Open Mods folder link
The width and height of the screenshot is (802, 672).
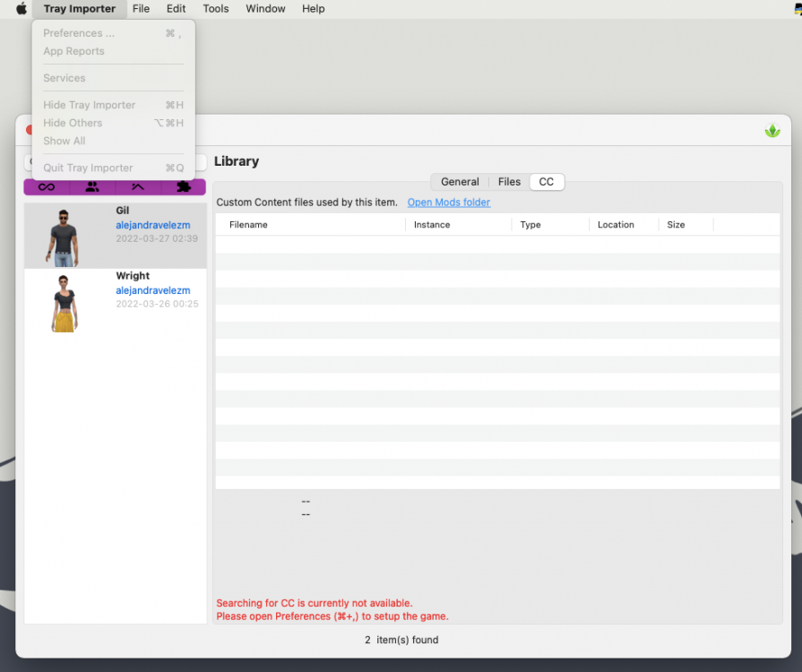[x=449, y=202]
